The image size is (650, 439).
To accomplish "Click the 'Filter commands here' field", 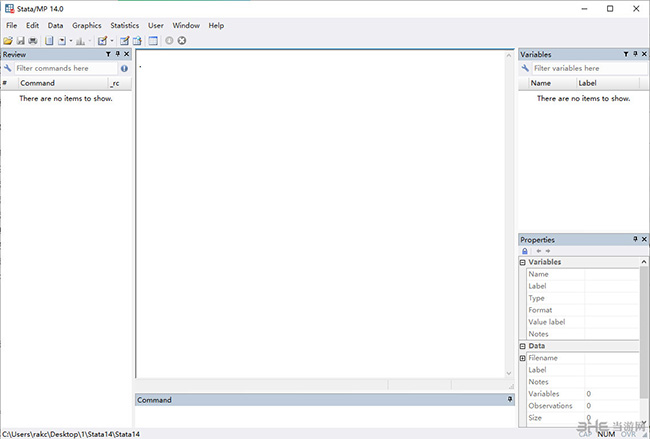I will point(66,68).
